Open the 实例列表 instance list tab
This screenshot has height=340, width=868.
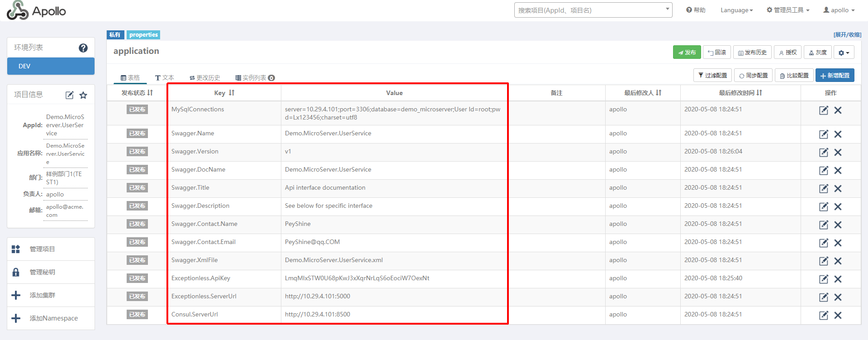coord(255,77)
